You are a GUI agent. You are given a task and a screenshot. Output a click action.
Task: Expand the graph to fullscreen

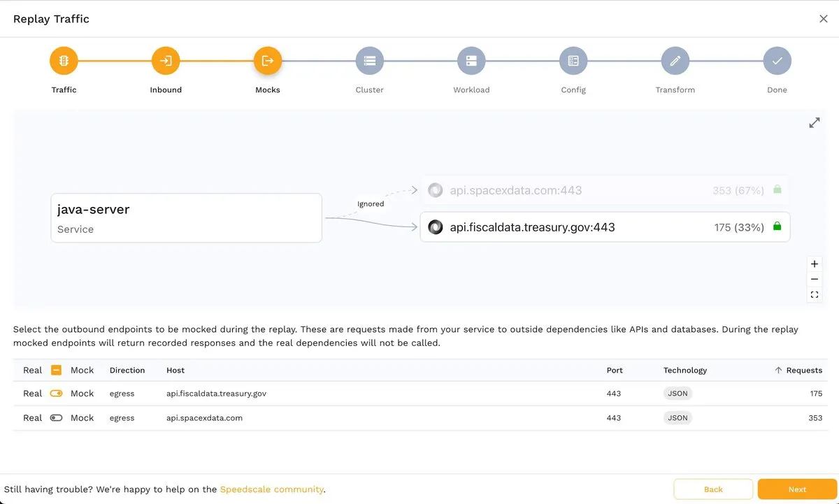pyautogui.click(x=815, y=123)
